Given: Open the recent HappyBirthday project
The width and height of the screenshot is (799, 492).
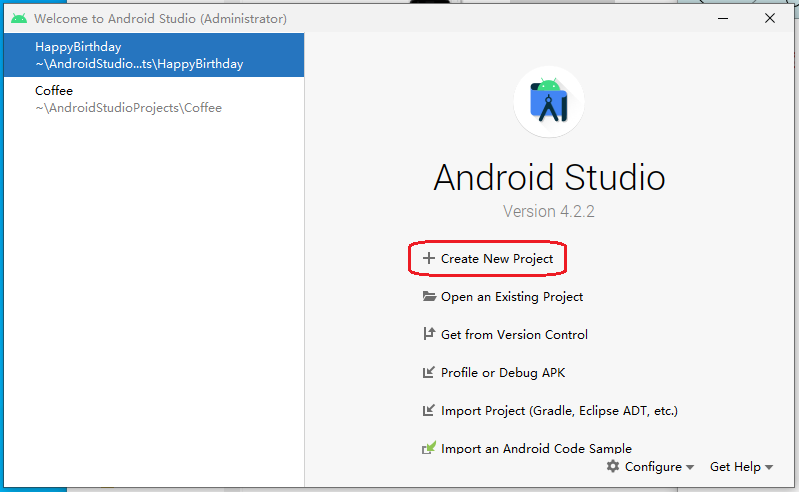Looking at the screenshot, I should 154,55.
